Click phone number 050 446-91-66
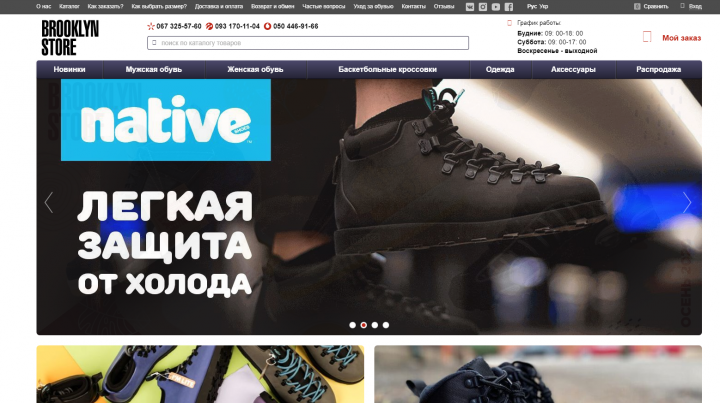Viewport: 720px width, 403px height. pyautogui.click(x=296, y=26)
